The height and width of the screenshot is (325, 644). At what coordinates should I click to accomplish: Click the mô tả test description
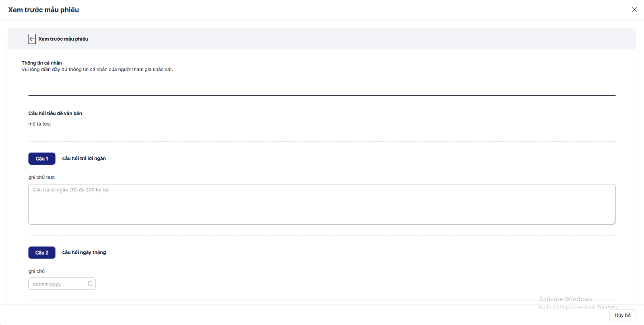click(x=39, y=124)
